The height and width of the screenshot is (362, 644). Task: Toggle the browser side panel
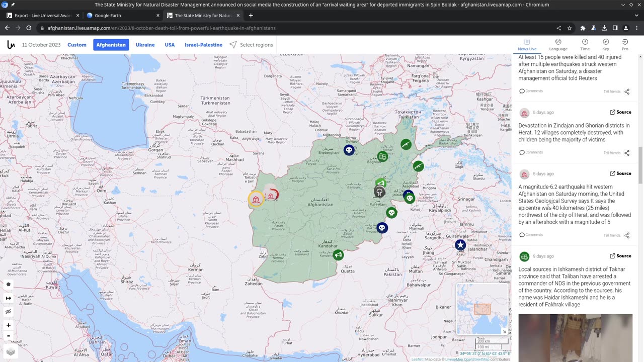[x=615, y=28]
